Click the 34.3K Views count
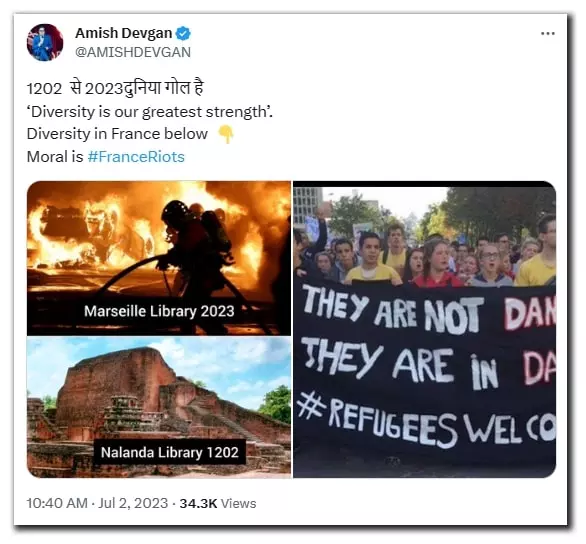586x544 pixels. (218, 503)
